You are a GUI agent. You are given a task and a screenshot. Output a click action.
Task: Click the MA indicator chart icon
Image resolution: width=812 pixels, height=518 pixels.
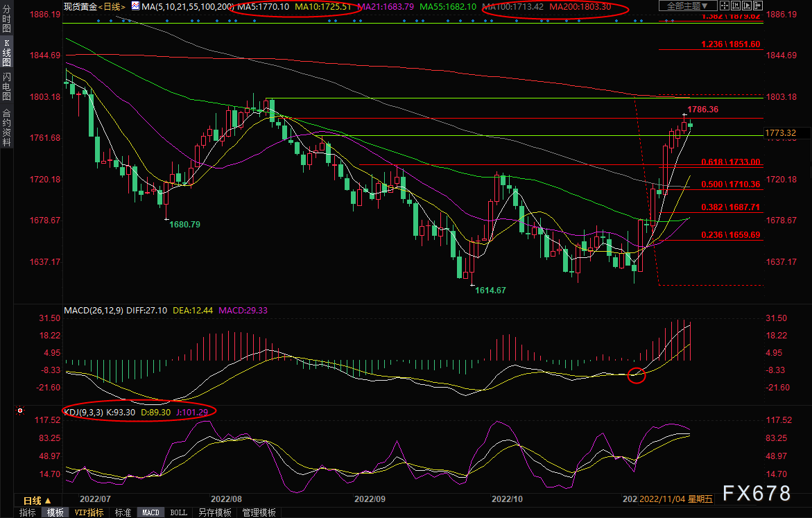[135, 6]
